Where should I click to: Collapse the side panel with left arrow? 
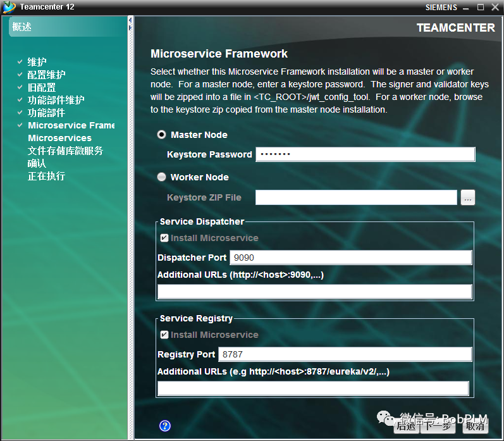[x=130, y=20]
